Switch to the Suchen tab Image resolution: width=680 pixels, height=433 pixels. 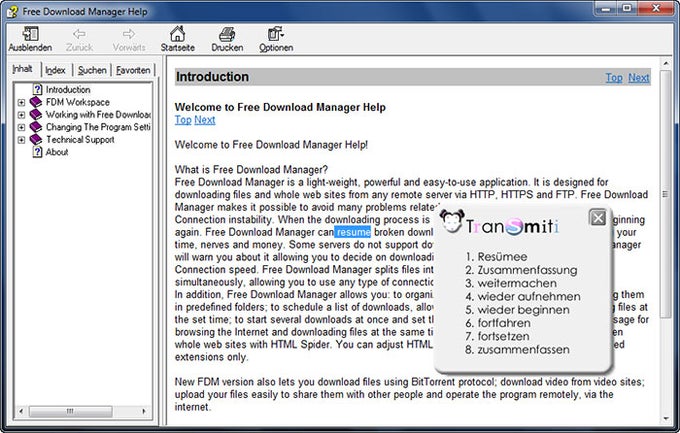(x=92, y=70)
